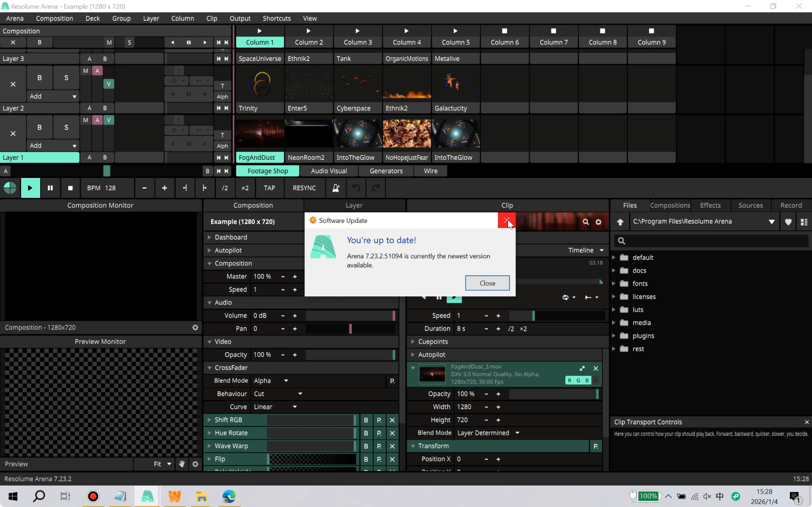812x507 pixels.
Task: Click the favorites heart icon in Files panel
Action: coord(788,221)
